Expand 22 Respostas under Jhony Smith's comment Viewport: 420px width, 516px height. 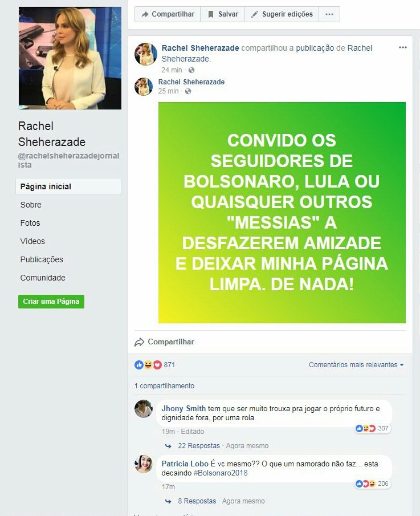click(x=199, y=445)
